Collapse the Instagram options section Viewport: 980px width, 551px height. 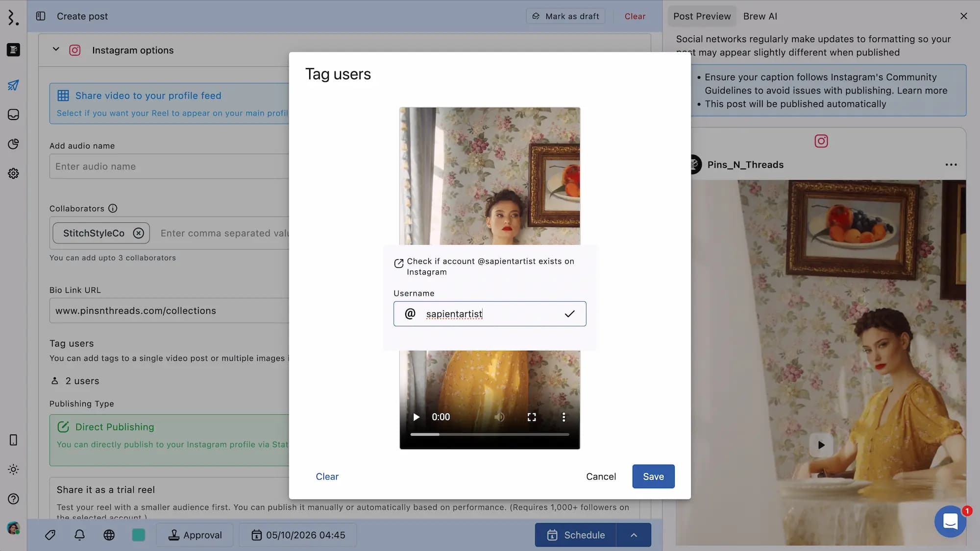coord(56,49)
